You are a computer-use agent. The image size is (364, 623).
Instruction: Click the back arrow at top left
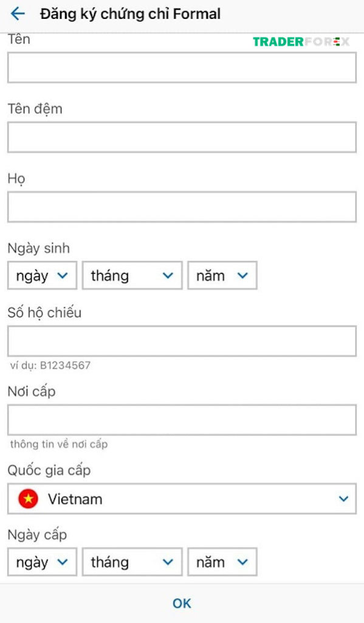click(x=18, y=13)
